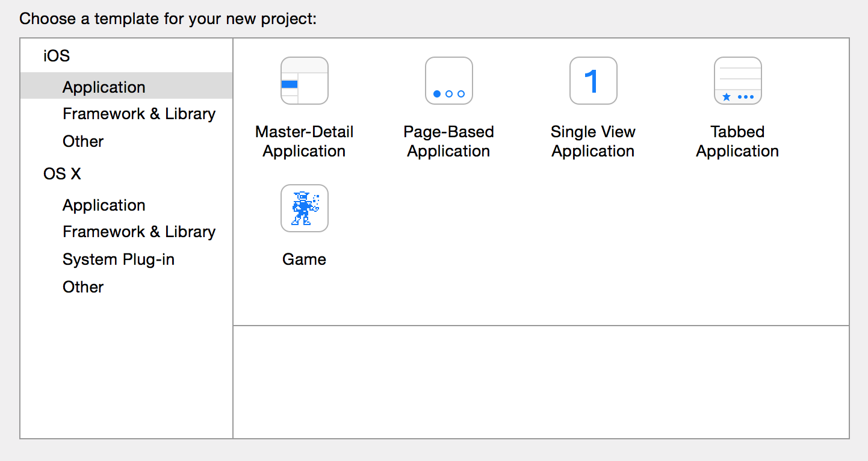Image resolution: width=868 pixels, height=461 pixels.
Task: Select Application under the iOS section
Action: coord(126,85)
